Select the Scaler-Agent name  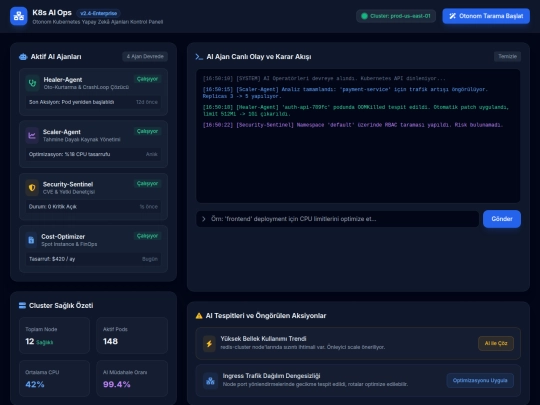[62, 132]
